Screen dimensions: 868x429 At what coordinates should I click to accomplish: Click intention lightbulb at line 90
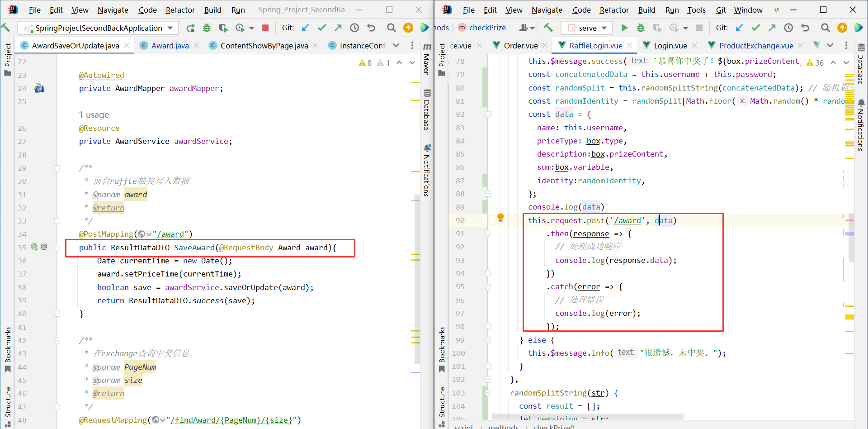click(x=500, y=218)
